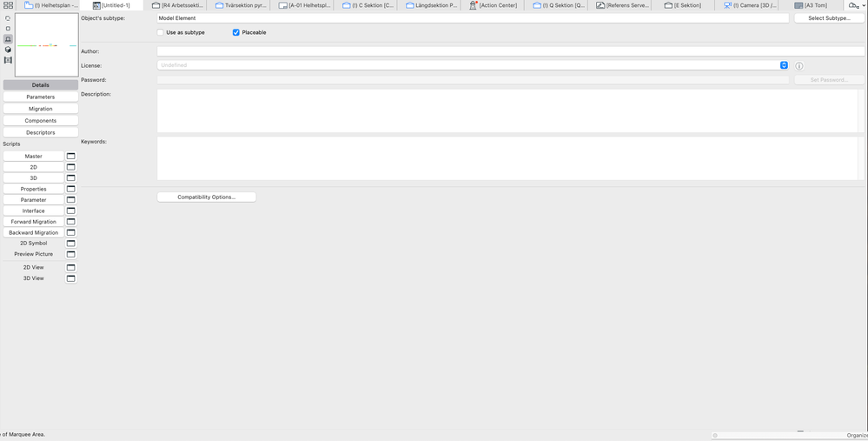Show license information with info icon
The width and height of the screenshot is (868, 441).
pos(799,66)
